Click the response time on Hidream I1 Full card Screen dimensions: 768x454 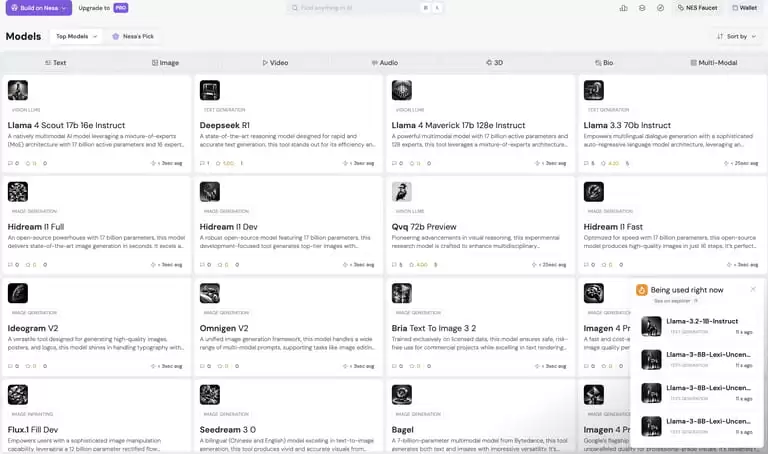click(x=167, y=264)
